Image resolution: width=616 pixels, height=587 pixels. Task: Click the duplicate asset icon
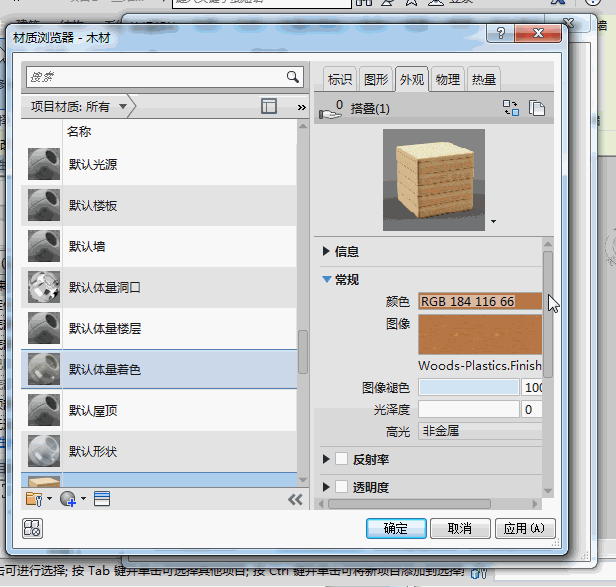coord(537,109)
